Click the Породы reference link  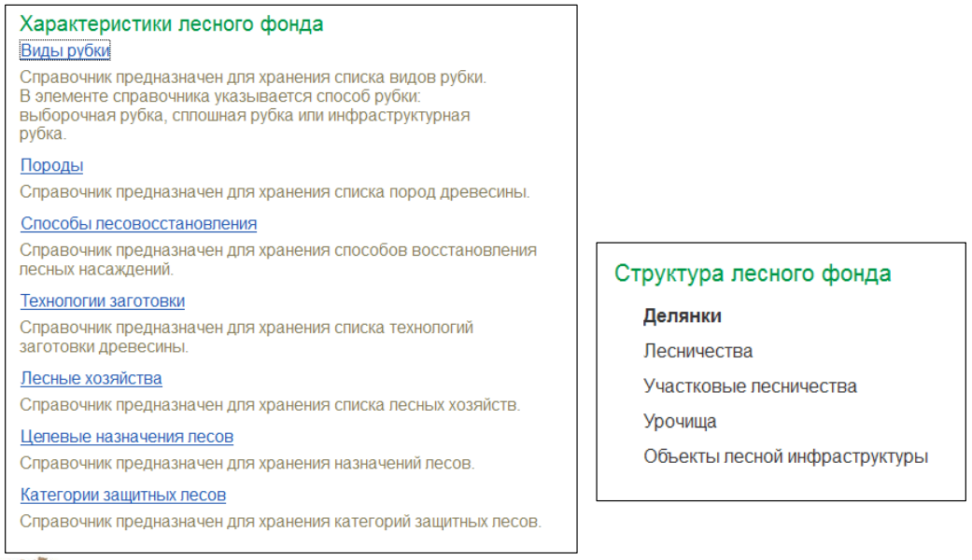pyautogui.click(x=51, y=166)
